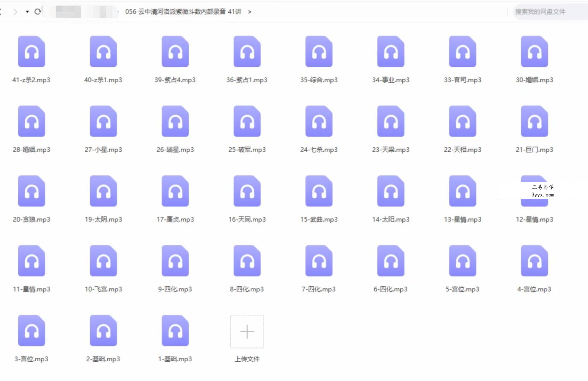Open the 41-z杀2.mp3 audio file icon
This screenshot has height=381, width=588.
pos(31,52)
